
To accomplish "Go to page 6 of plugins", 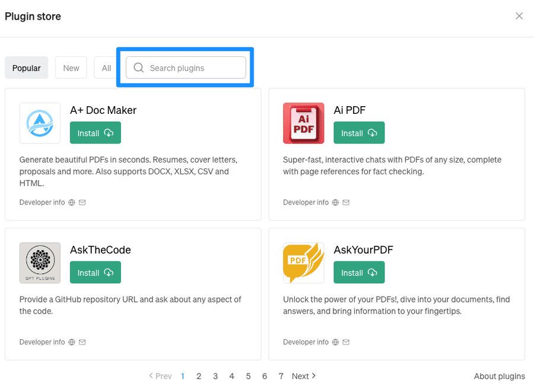I will [x=265, y=376].
